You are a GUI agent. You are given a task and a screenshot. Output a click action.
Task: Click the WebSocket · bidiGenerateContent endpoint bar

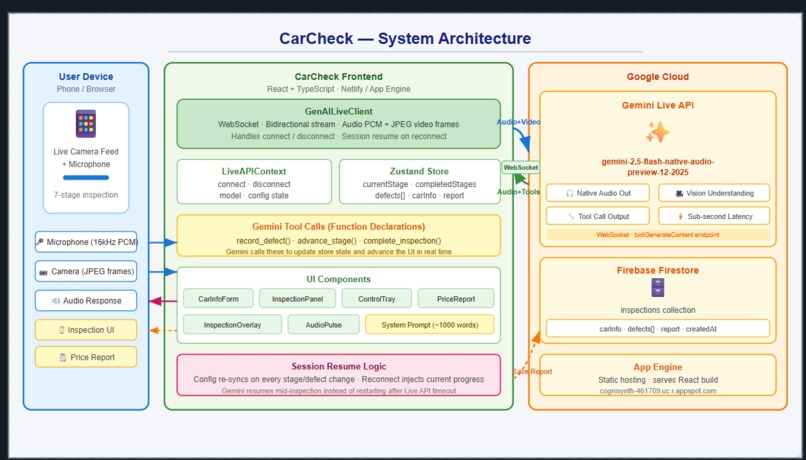(x=657, y=235)
